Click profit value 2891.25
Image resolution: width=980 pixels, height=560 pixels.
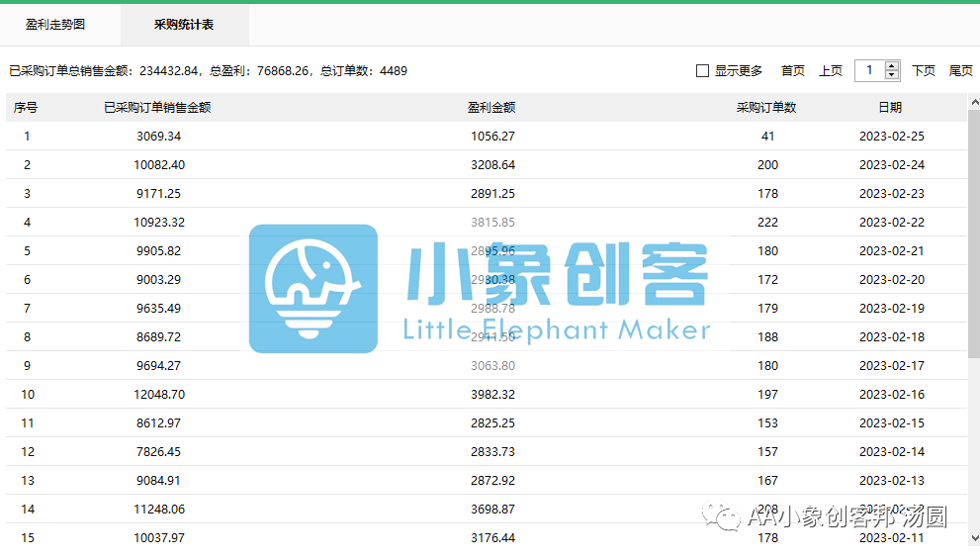(492, 194)
